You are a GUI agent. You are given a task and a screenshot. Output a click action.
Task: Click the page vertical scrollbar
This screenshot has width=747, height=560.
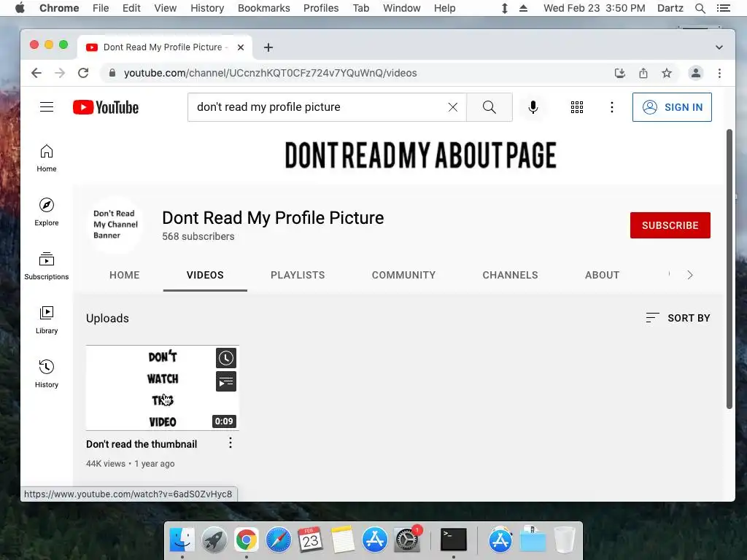[729, 269]
